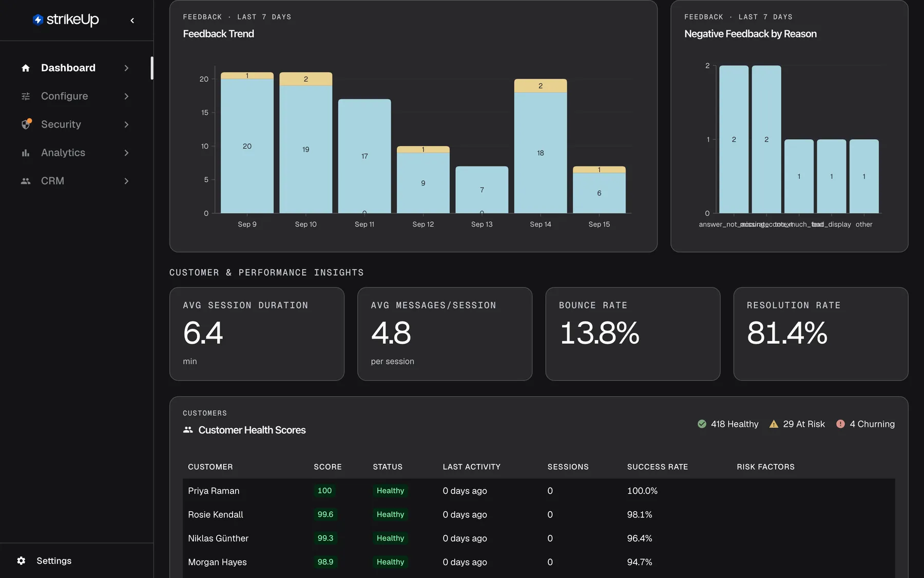924x578 pixels.
Task: Click the 'other' reason bar
Action: point(864,176)
